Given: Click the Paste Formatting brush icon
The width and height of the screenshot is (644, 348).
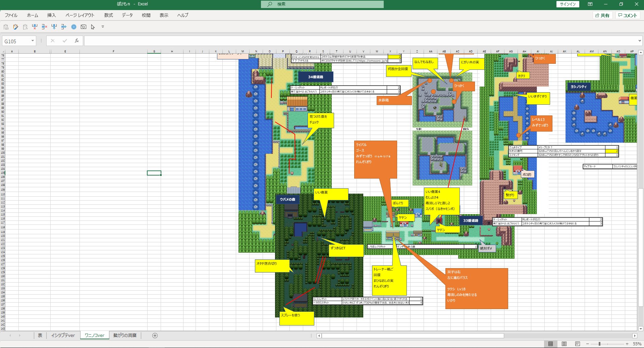Looking at the screenshot, I should pos(15,27).
